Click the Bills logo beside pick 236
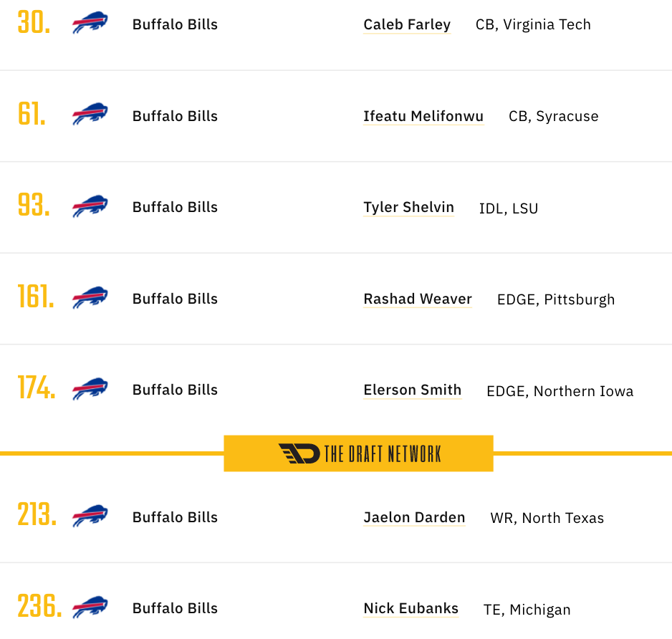 (x=90, y=607)
